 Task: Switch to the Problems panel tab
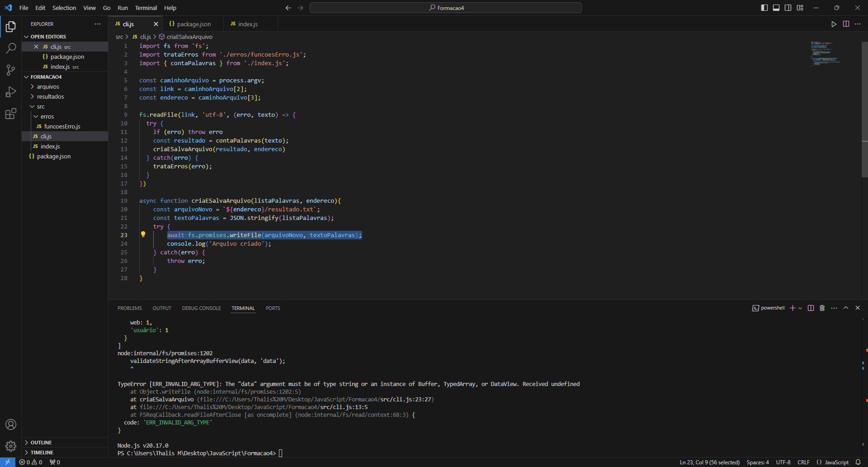130,308
